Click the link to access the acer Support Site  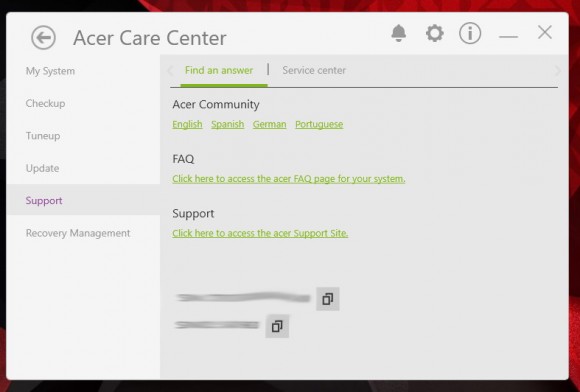coord(260,233)
